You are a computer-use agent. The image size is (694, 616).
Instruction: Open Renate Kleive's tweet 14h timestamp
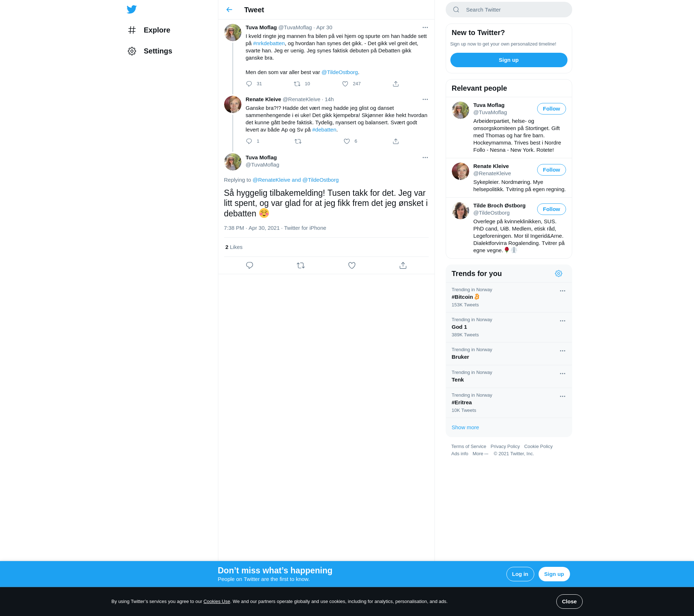pos(329,99)
